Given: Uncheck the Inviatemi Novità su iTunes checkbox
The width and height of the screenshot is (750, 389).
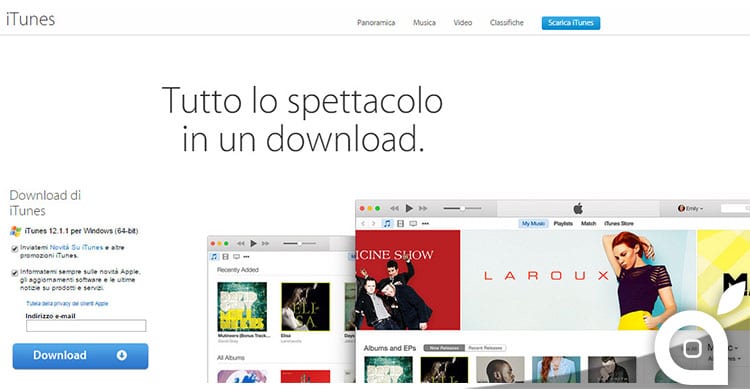Looking at the screenshot, I should [15, 249].
